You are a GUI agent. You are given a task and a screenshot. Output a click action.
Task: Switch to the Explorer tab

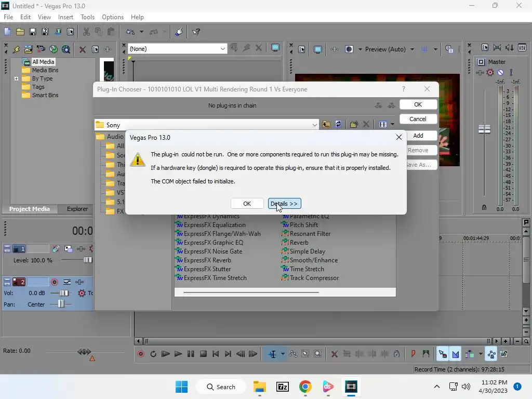(x=77, y=209)
